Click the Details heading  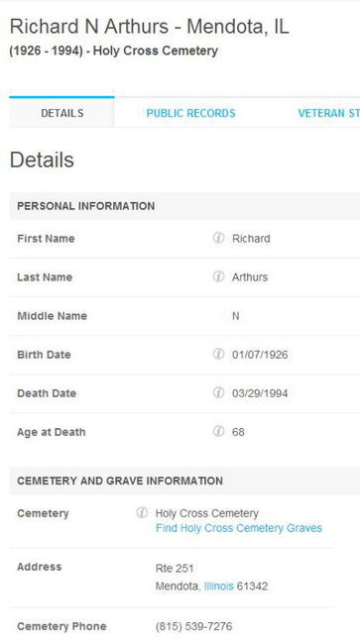pyautogui.click(x=42, y=160)
